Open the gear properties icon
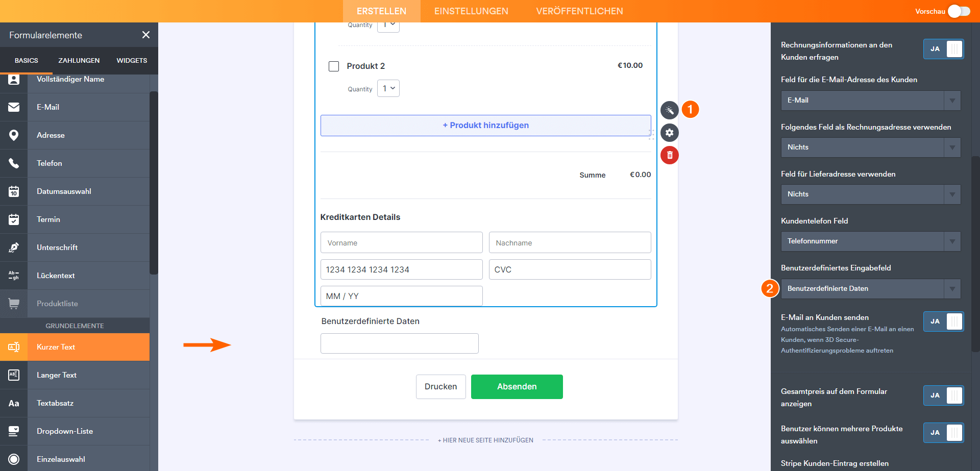Image resolution: width=980 pixels, height=471 pixels. (670, 133)
